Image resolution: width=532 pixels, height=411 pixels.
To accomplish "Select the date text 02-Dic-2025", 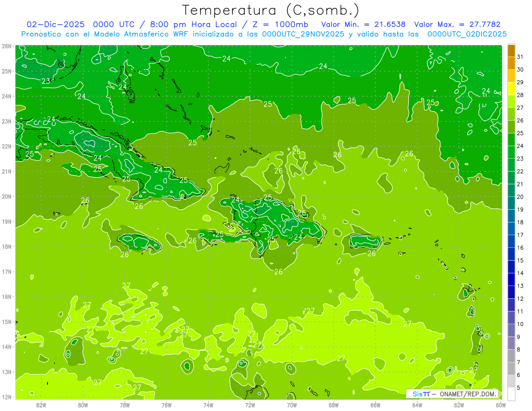I will tap(55, 24).
